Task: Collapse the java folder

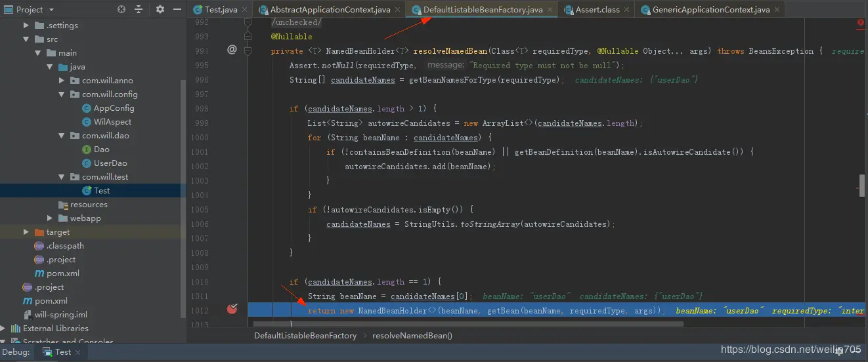Action: pyautogui.click(x=50, y=67)
